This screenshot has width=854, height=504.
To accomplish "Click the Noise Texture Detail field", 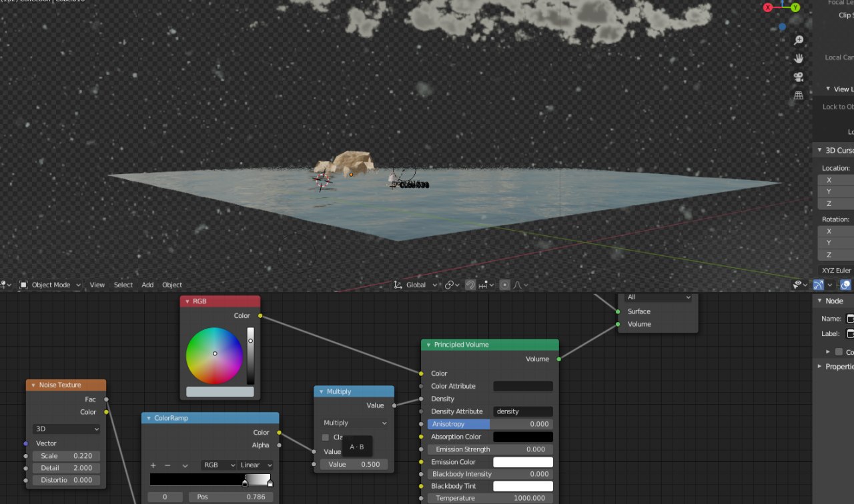I will coord(66,468).
